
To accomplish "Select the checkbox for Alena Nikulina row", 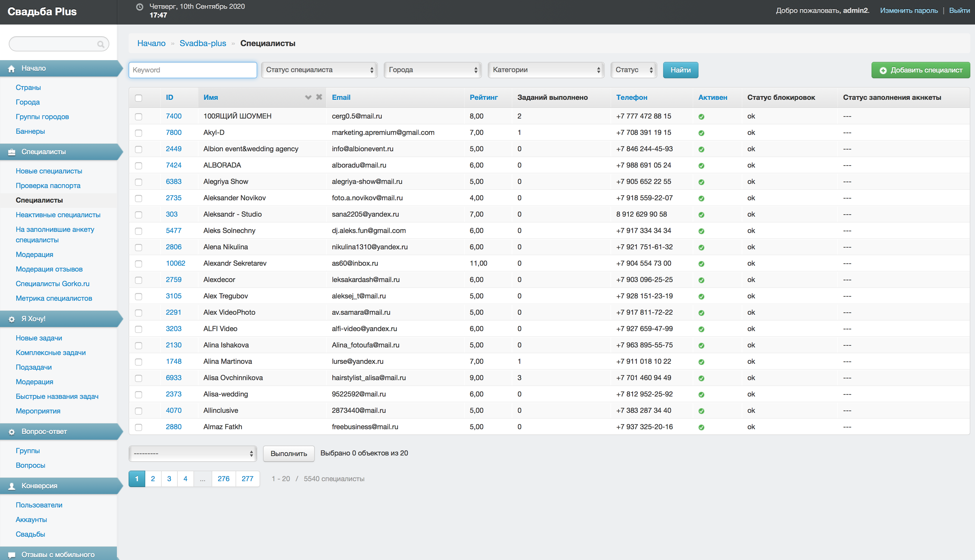I will point(139,247).
